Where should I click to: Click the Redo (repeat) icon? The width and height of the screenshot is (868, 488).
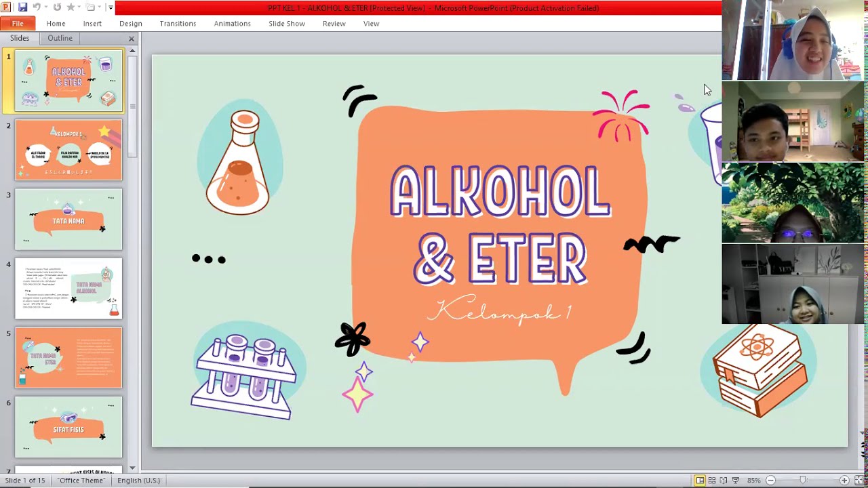pos(57,7)
